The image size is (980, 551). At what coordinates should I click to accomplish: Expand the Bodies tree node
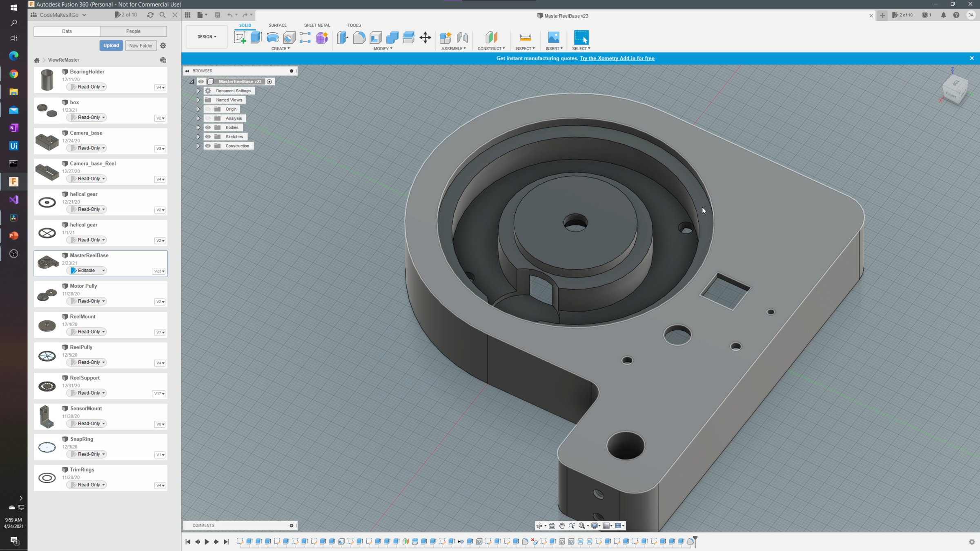(x=198, y=127)
